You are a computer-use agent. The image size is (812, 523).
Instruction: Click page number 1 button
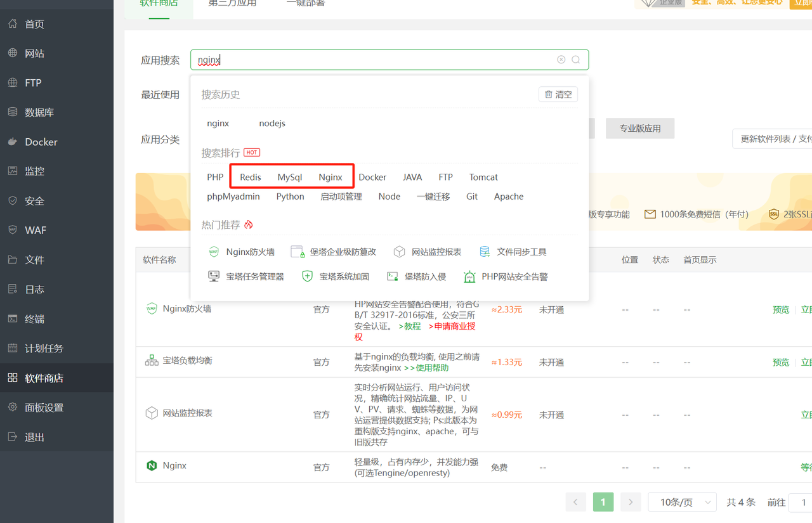click(603, 502)
